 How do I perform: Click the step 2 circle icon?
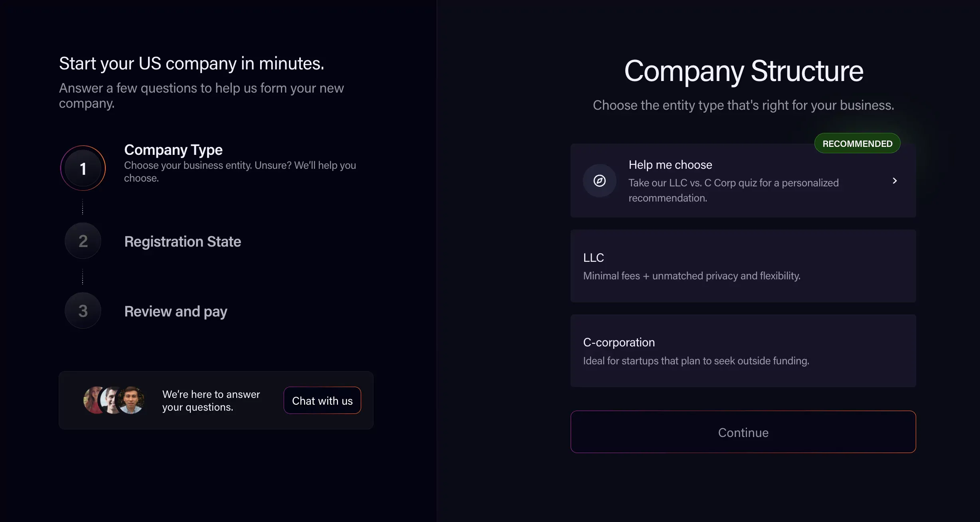pos(83,241)
